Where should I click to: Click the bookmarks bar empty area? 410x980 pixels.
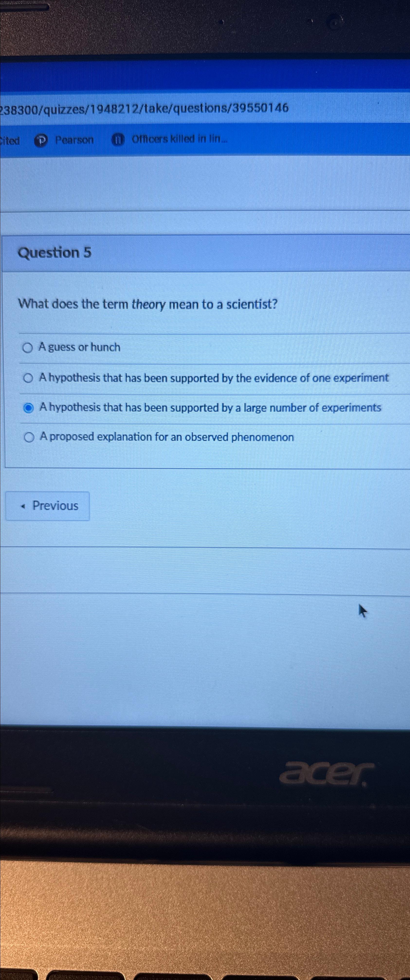[305, 140]
